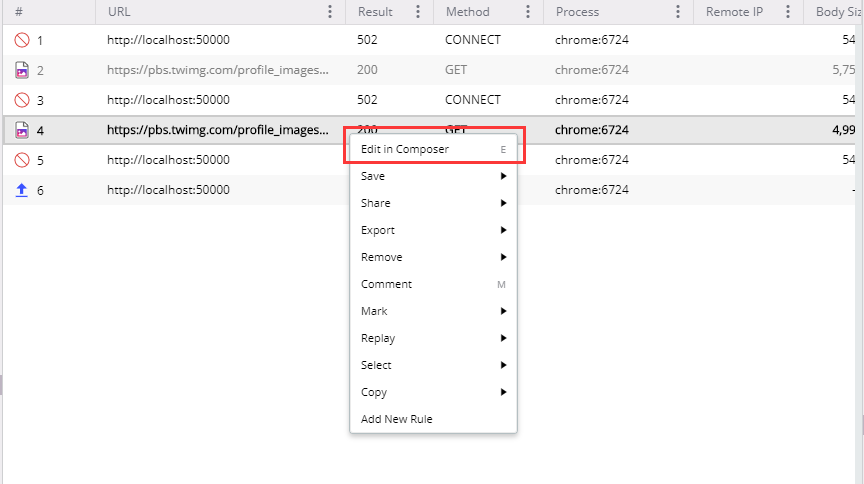Click the blue upload arrow icon on session 6
Screen dimensions: 864x484
pyautogui.click(x=22, y=190)
